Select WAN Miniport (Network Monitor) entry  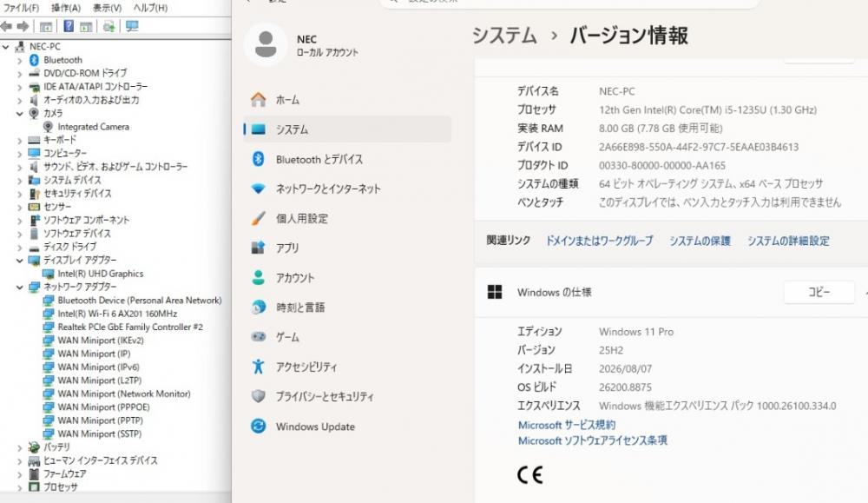coord(124,394)
